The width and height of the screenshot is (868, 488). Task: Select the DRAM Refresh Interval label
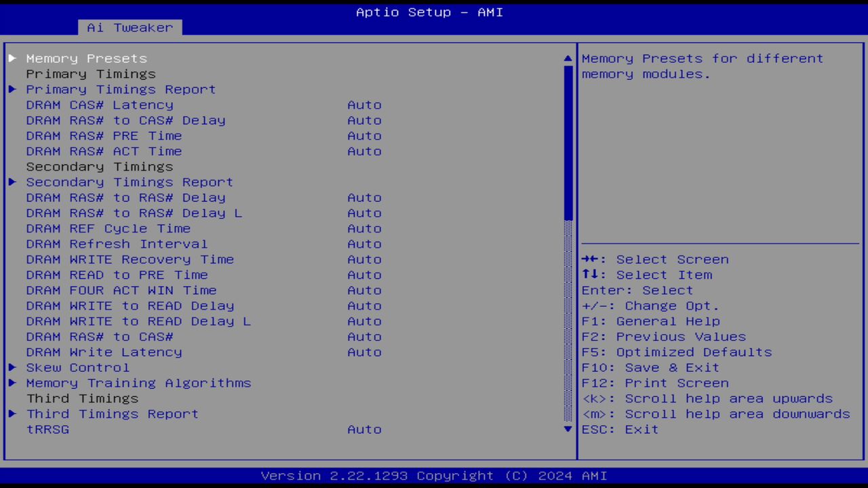117,244
